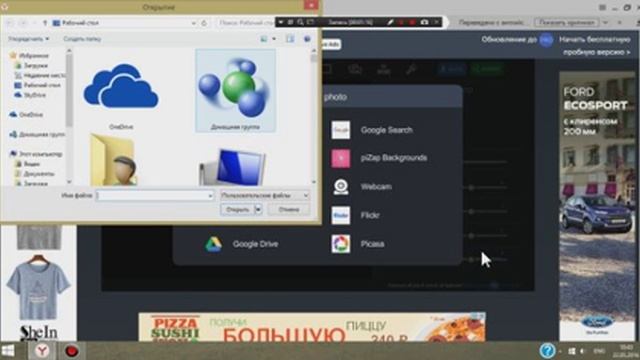The height and width of the screenshot is (360, 640).
Task: Click the Открыть button split arrow
Action: pos(258,209)
